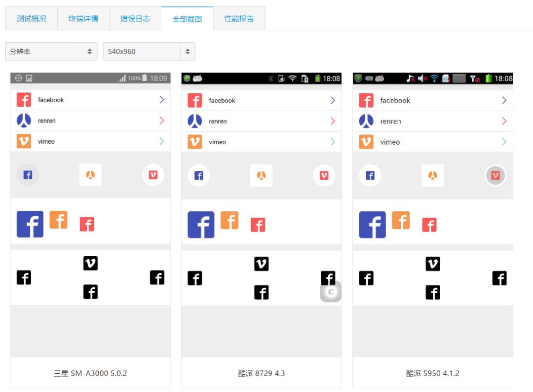
Task: Expand renren row chevron in 酷派 8729 screenshot
Action: tap(333, 121)
